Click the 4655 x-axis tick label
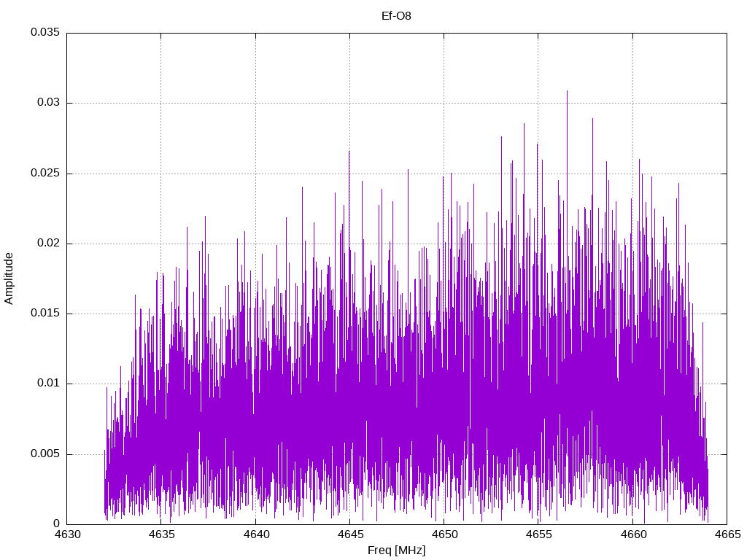The height and width of the screenshot is (560, 747). tap(539, 534)
